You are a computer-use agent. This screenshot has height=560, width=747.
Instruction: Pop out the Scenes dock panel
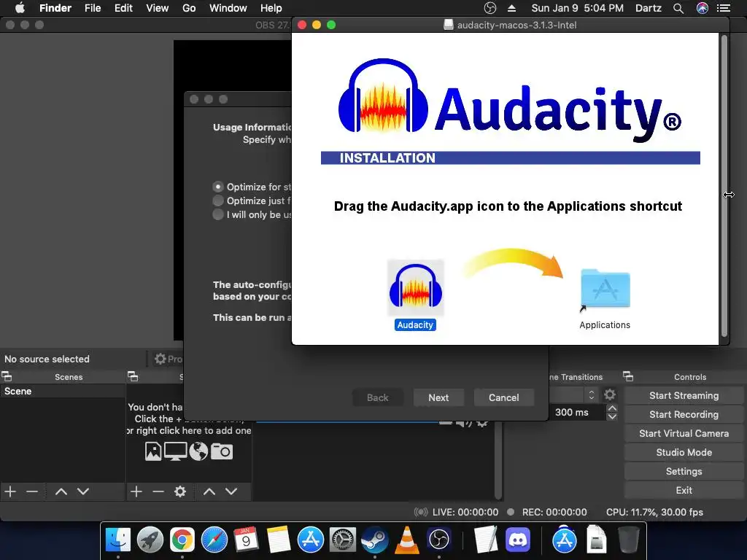(x=7, y=377)
